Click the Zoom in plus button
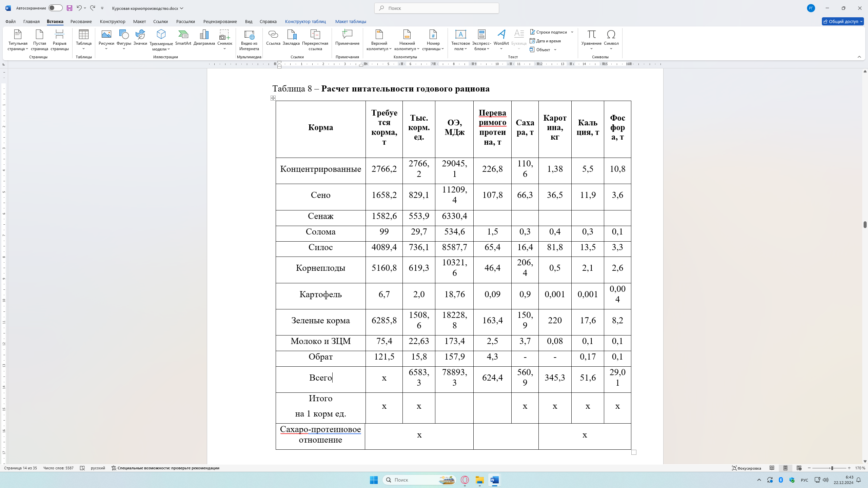The image size is (868, 488). [x=849, y=468]
